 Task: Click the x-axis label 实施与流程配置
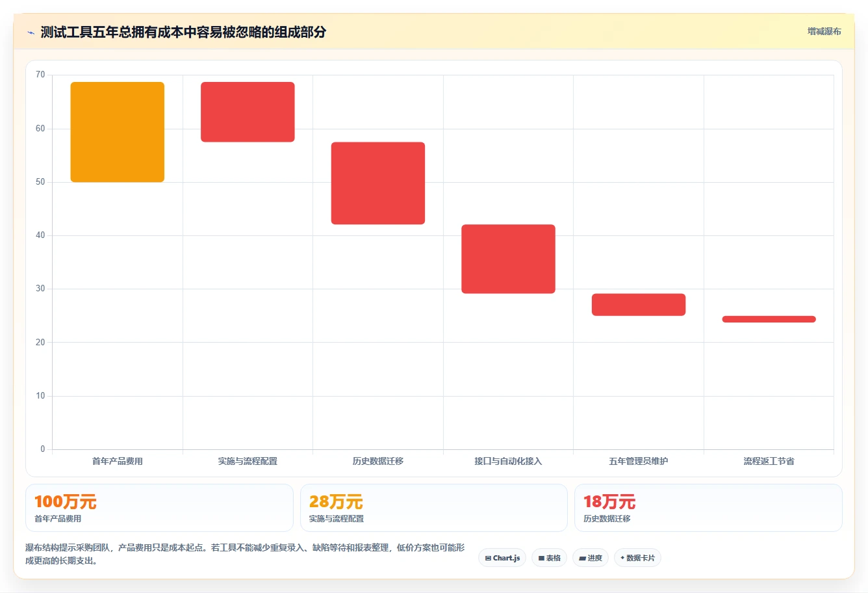(248, 461)
